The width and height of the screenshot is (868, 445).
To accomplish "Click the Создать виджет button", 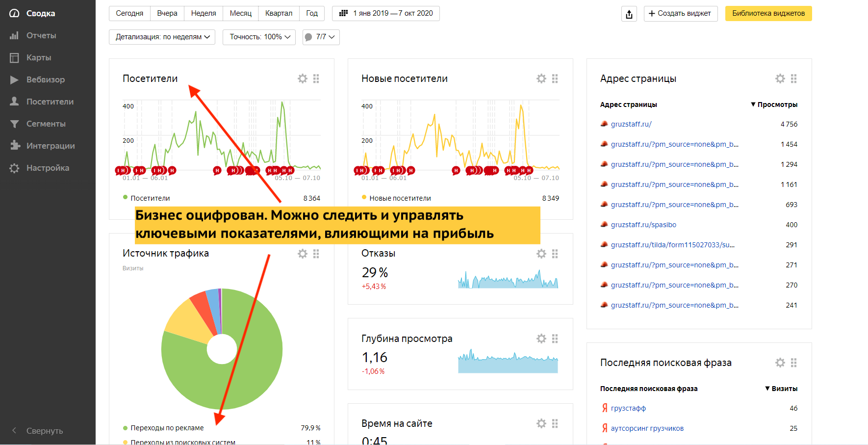I will click(680, 13).
